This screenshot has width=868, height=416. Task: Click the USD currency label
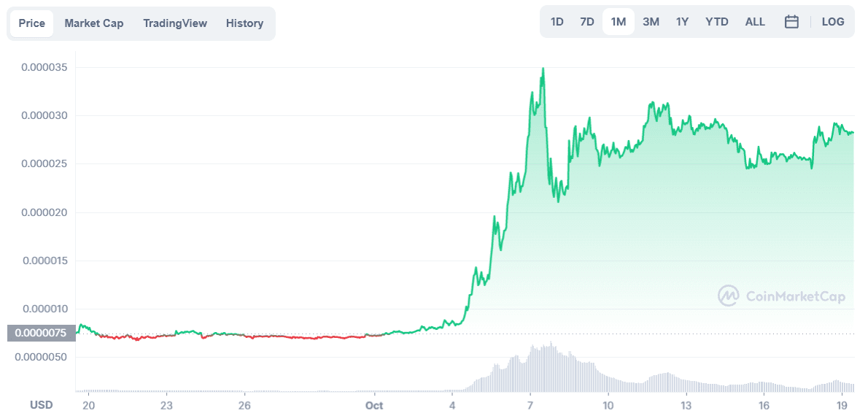pos(41,404)
